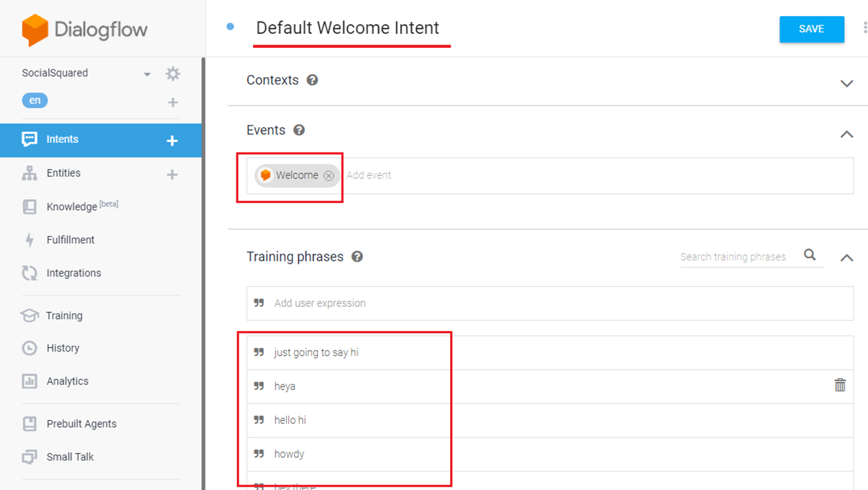Select the 'en' language badge
The width and height of the screenshot is (868, 490).
35,101
